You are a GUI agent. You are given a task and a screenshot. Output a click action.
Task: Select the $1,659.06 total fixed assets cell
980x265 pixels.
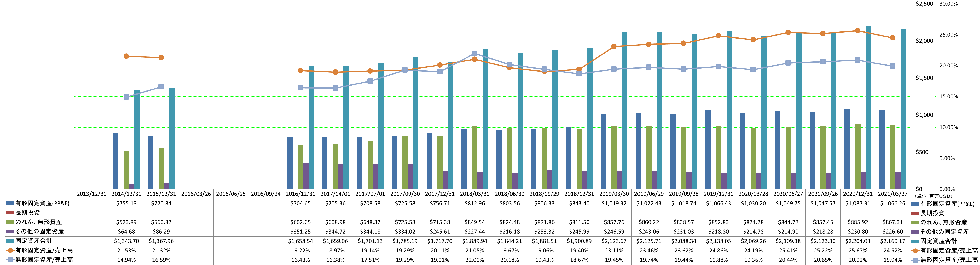point(335,241)
